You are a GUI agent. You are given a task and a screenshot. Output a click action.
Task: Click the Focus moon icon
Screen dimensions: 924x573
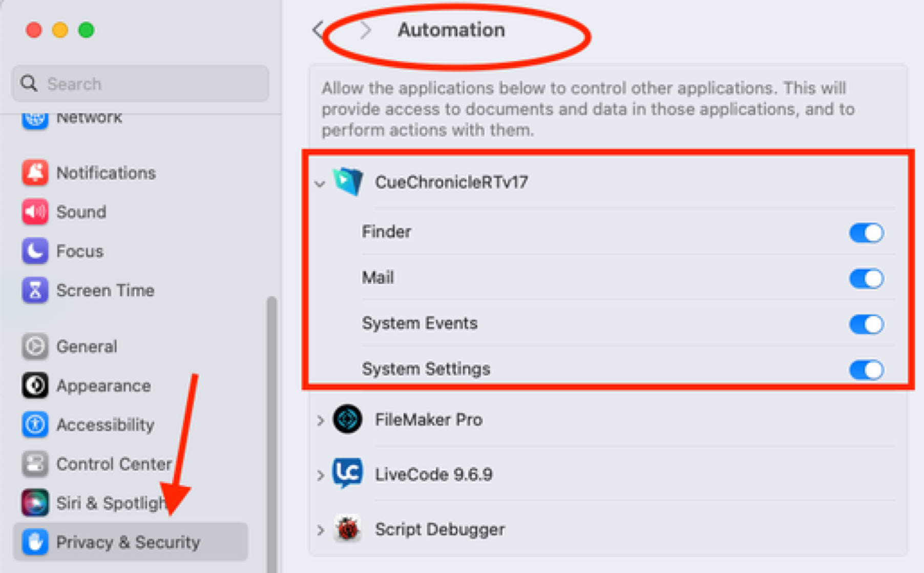35,251
